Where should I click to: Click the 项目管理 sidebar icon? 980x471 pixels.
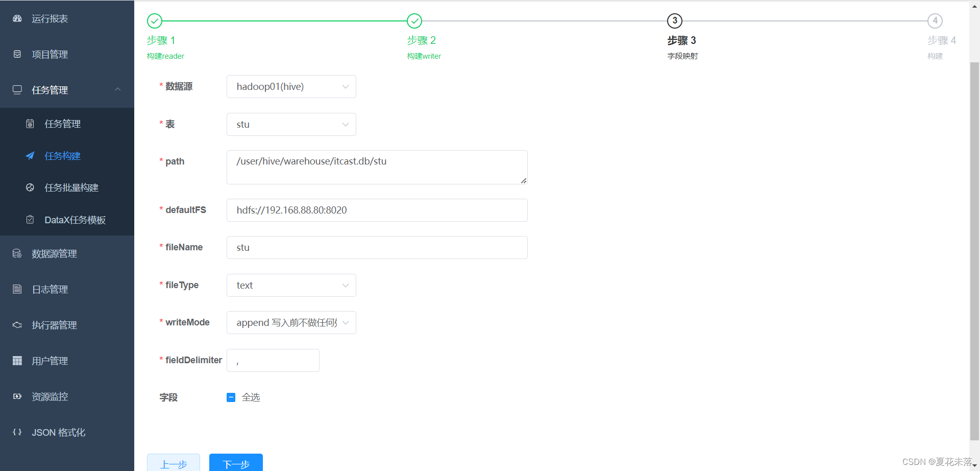(17, 54)
